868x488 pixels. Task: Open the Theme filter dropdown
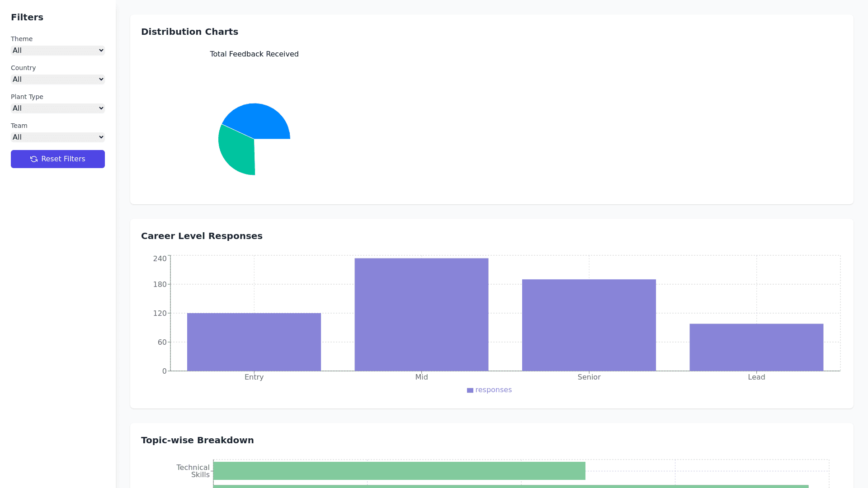(x=58, y=51)
